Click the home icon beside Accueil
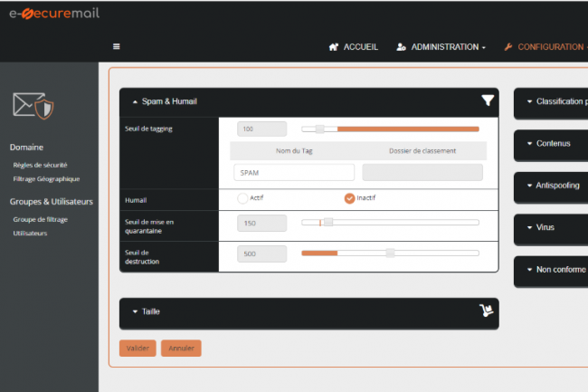This screenshot has width=588, height=392. pyautogui.click(x=334, y=47)
